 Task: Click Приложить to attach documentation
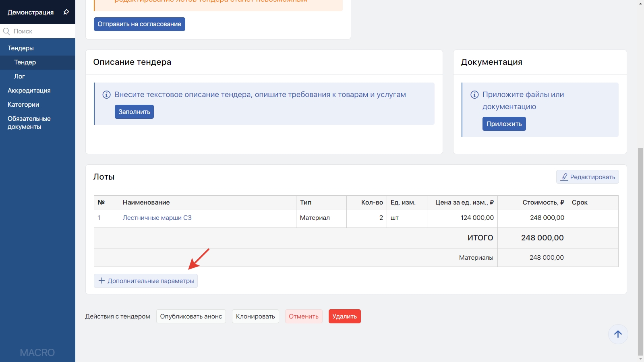[x=504, y=124]
